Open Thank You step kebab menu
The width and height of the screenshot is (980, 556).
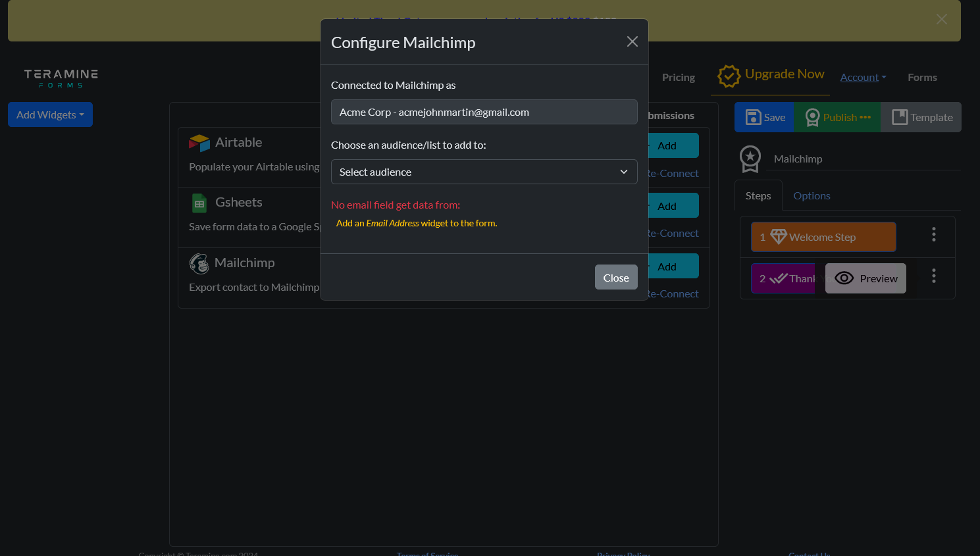coord(933,276)
